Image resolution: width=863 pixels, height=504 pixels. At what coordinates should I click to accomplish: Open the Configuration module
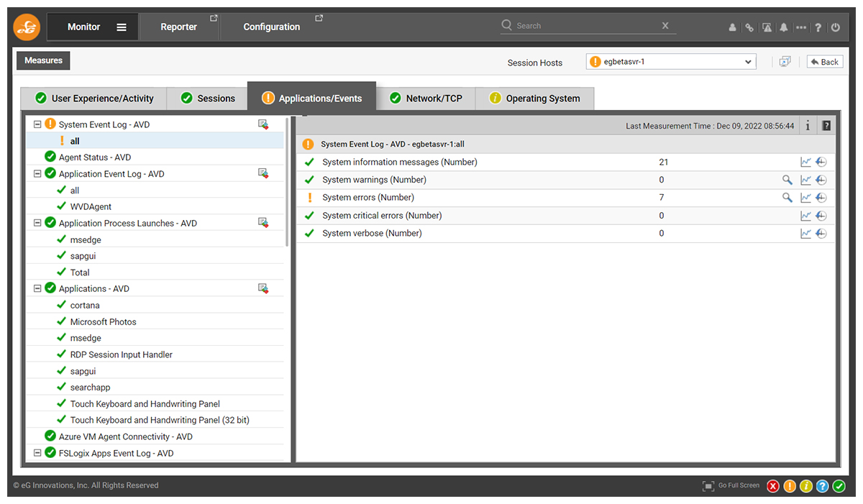tap(272, 27)
